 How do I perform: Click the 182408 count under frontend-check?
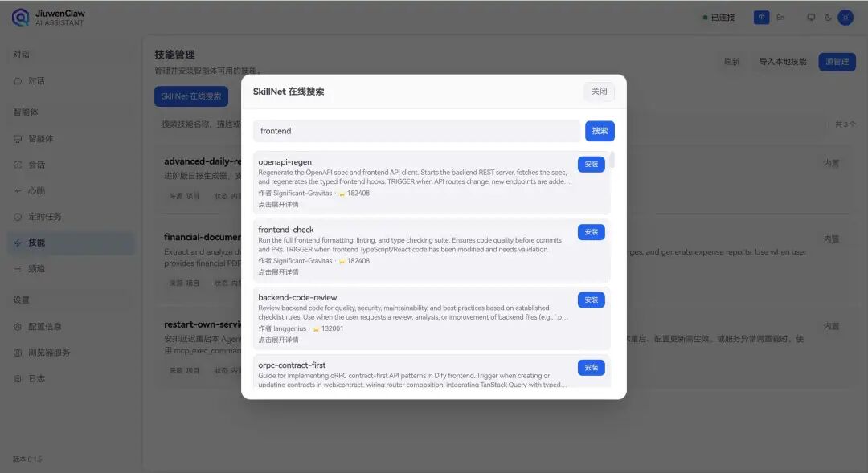[358, 261]
